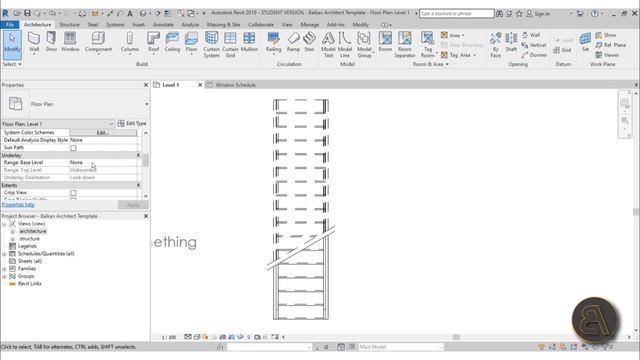Viewport: 640px width, 360px height.
Task: Switch to the Annotate ribbon tab
Action: pos(163,24)
